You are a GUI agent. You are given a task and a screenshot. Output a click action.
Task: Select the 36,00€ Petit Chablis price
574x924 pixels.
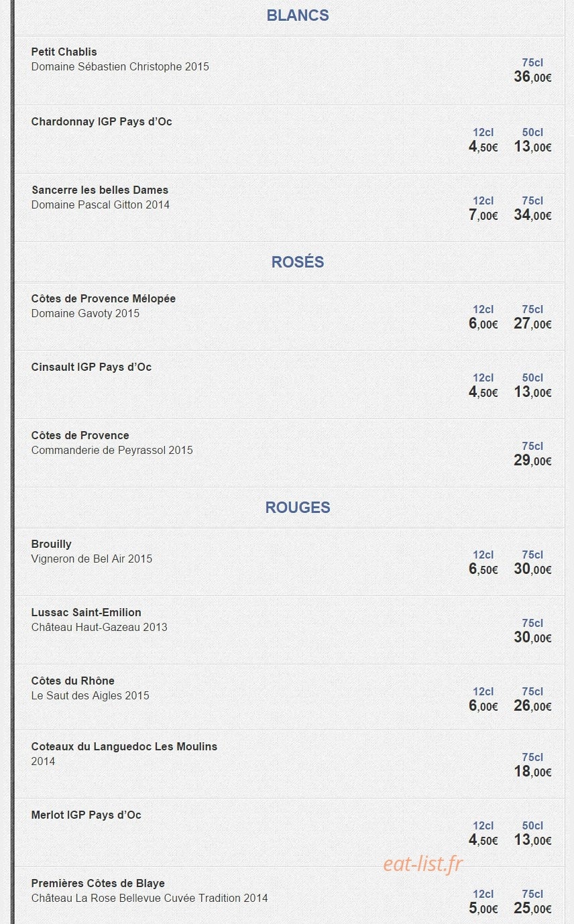pyautogui.click(x=532, y=77)
